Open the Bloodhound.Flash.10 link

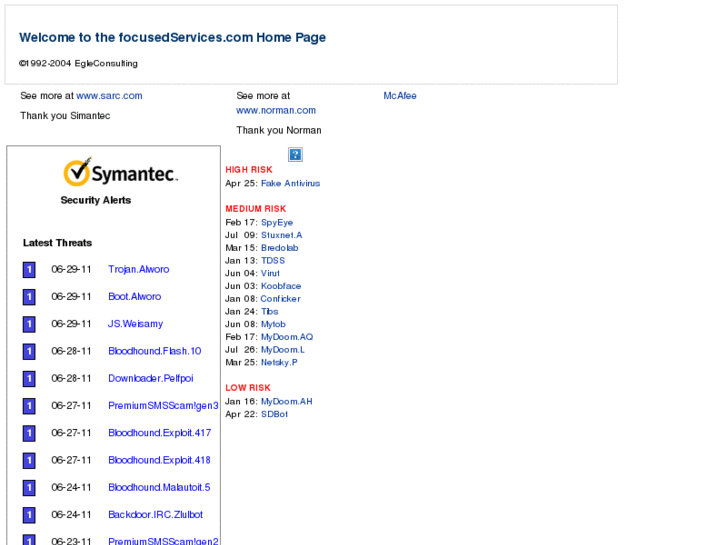click(x=155, y=351)
